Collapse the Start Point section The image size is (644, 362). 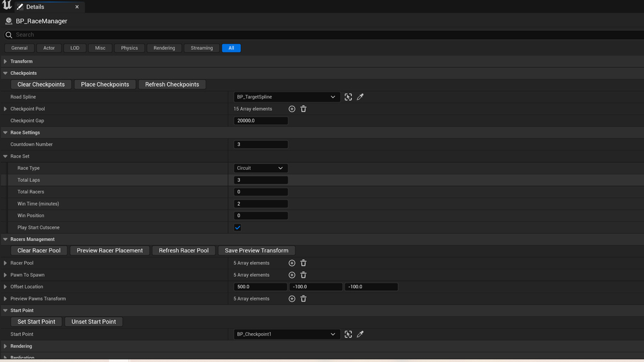[x=5, y=311]
